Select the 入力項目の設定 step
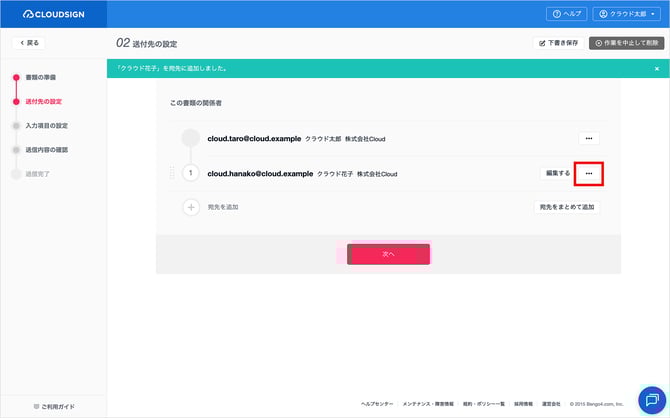 pos(46,126)
